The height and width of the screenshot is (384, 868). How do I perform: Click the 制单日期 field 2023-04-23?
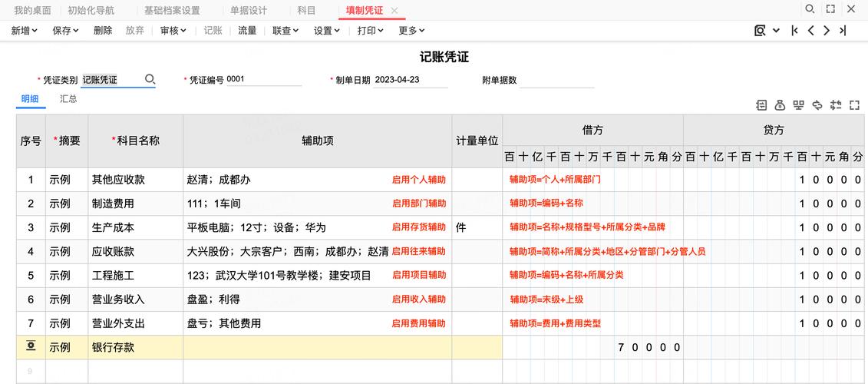pos(411,79)
